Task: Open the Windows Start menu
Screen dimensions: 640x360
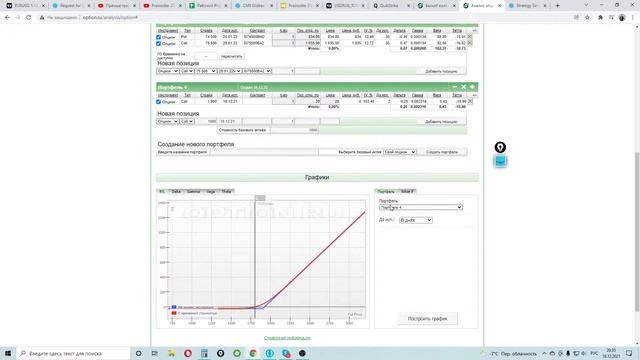Action: pyautogui.click(x=8, y=353)
